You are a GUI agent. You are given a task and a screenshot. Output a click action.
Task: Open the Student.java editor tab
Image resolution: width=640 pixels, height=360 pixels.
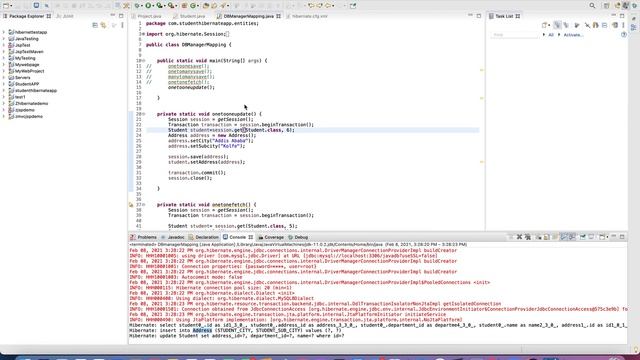pos(190,16)
